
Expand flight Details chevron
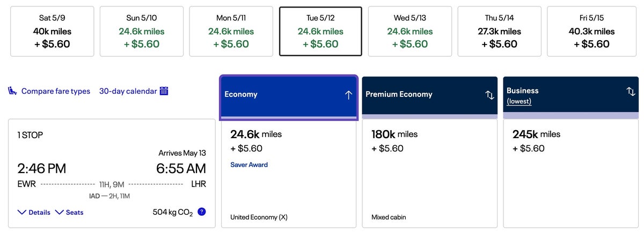click(22, 213)
